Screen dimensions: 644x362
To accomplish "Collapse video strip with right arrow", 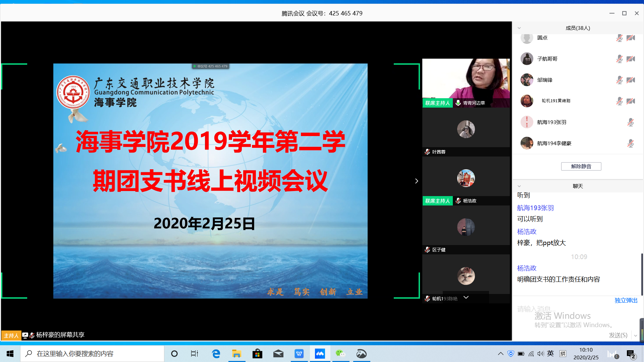I will click(x=417, y=181).
